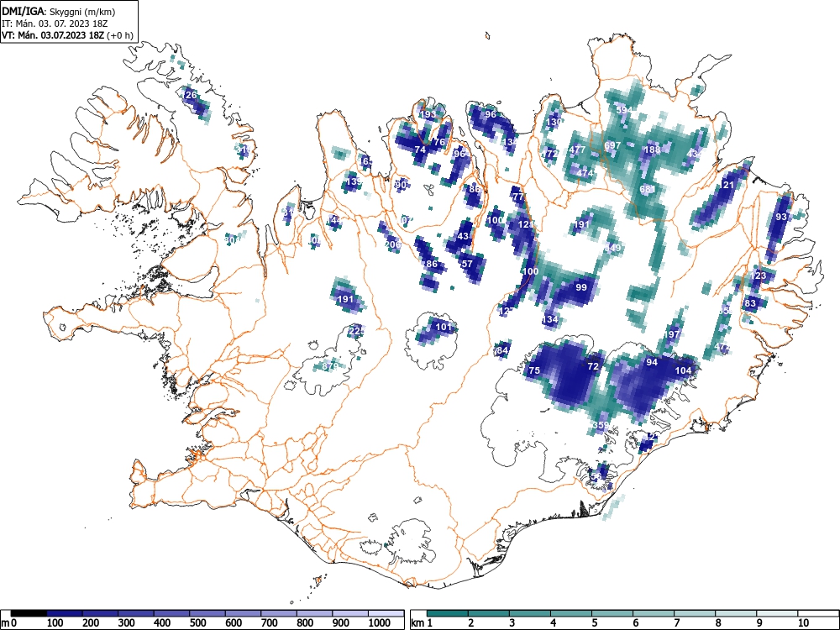
Task: Click the visibility value '101' on Hofsjökull glacier
Action: pyautogui.click(x=444, y=327)
